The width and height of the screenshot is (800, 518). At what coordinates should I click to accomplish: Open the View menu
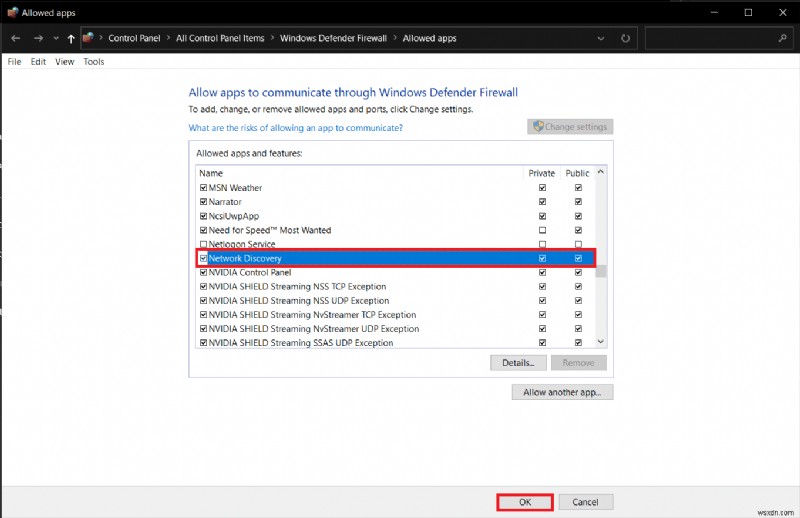pos(65,62)
